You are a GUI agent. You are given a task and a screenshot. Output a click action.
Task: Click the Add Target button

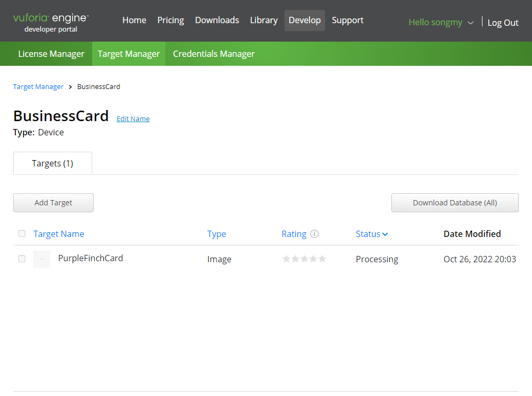pos(53,203)
